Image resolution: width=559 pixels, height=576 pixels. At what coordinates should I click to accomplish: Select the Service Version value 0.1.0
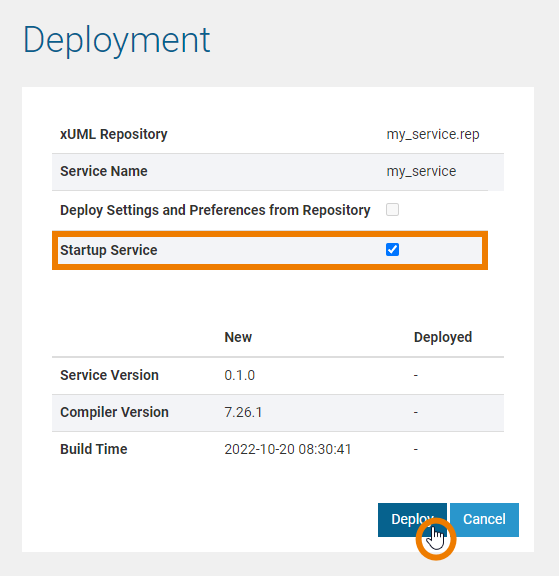239,375
